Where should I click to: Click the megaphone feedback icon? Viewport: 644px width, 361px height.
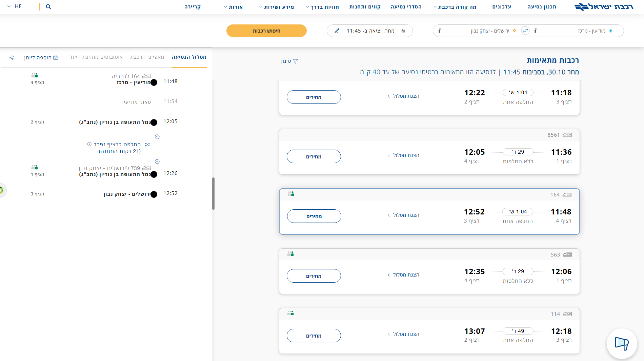[x=622, y=343]
